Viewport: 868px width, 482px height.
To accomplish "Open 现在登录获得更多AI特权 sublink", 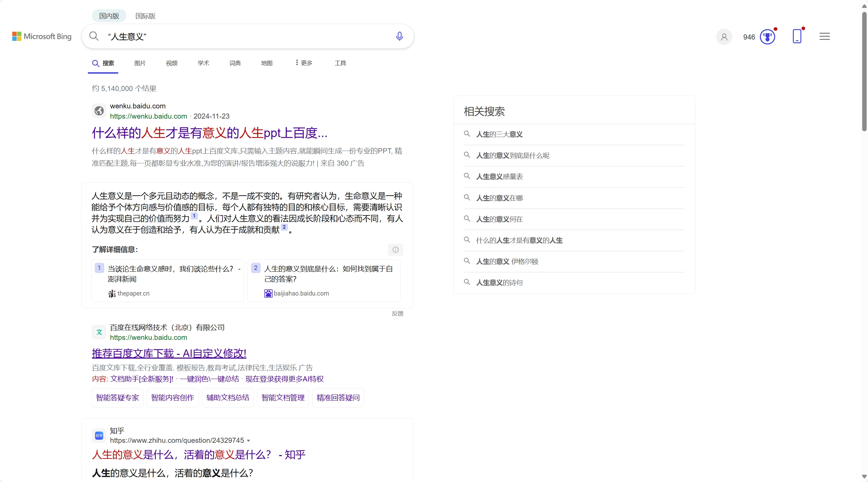I will 284,379.
